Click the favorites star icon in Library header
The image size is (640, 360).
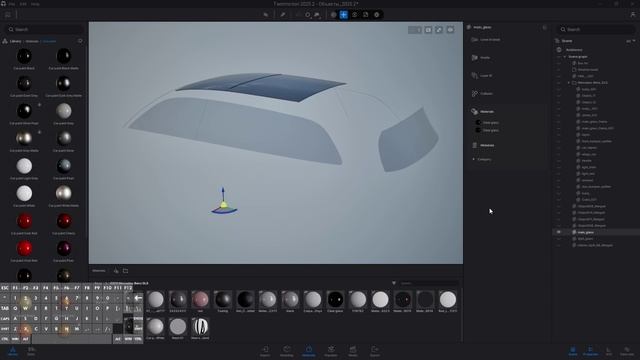point(80,41)
